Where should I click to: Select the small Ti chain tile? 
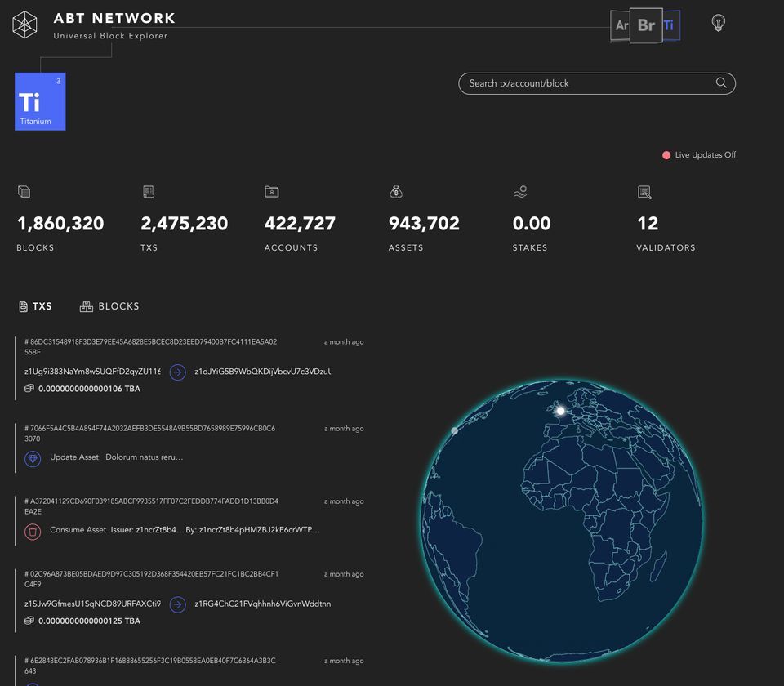coord(670,25)
